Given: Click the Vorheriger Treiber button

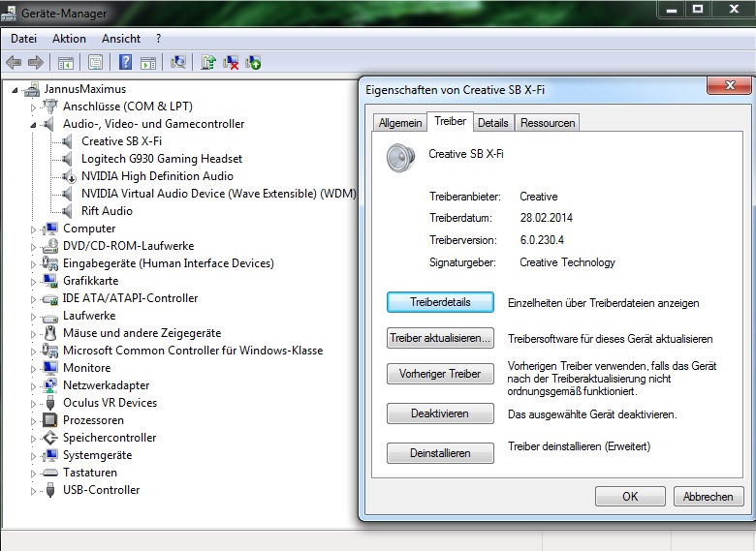Looking at the screenshot, I should 440,374.
